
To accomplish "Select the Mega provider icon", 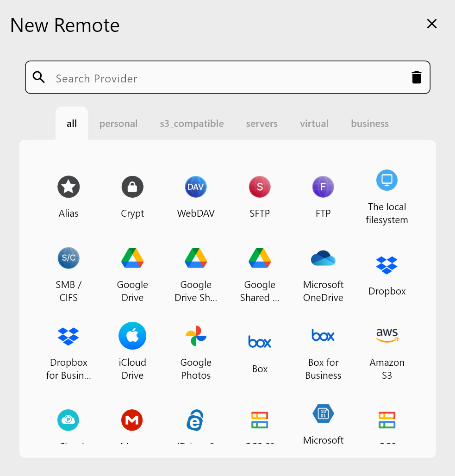I will click(x=132, y=420).
